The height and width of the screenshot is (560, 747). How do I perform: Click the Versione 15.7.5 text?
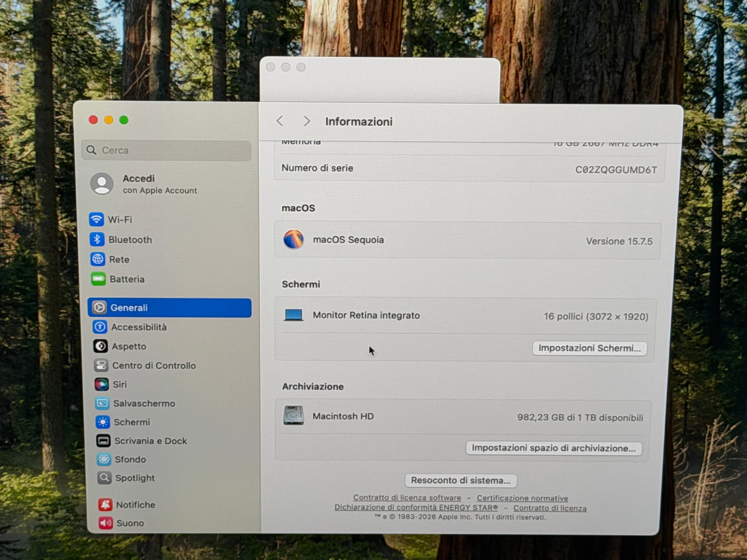click(619, 241)
